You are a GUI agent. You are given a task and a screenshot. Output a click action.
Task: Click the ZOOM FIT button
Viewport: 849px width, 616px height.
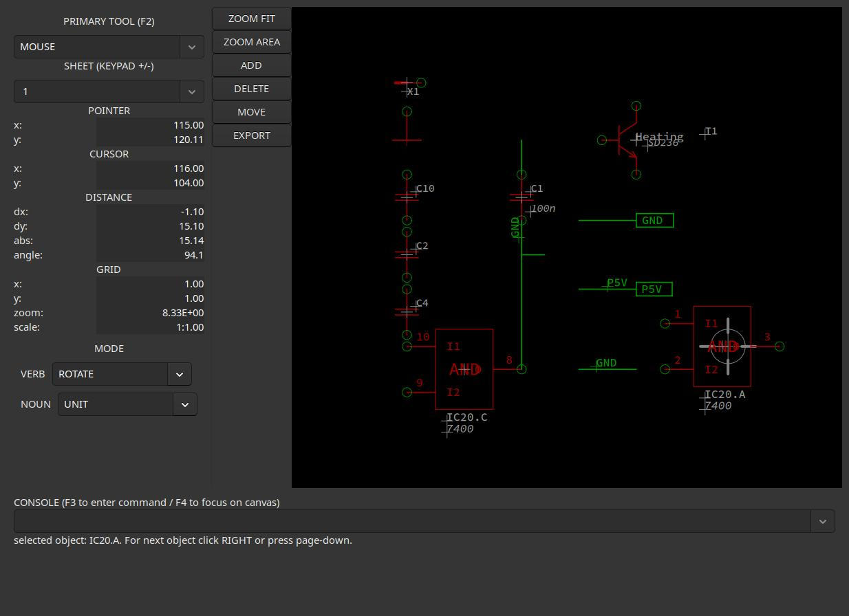(251, 19)
